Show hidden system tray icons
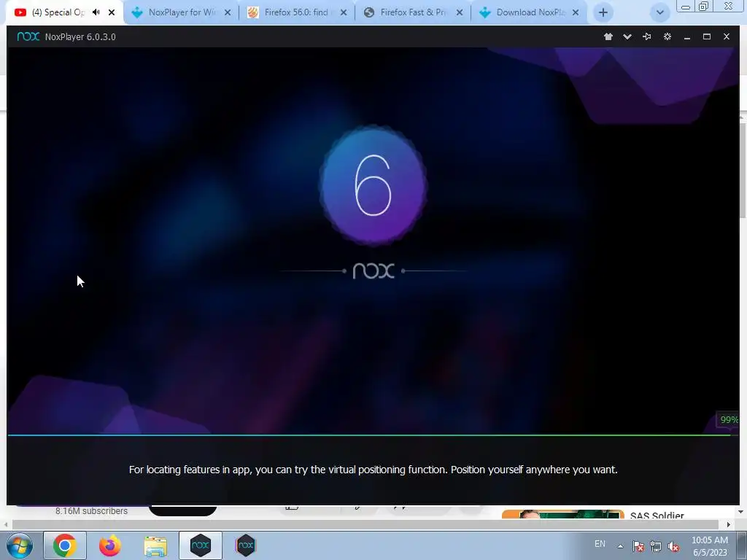Image resolution: width=747 pixels, height=560 pixels. 620,546
